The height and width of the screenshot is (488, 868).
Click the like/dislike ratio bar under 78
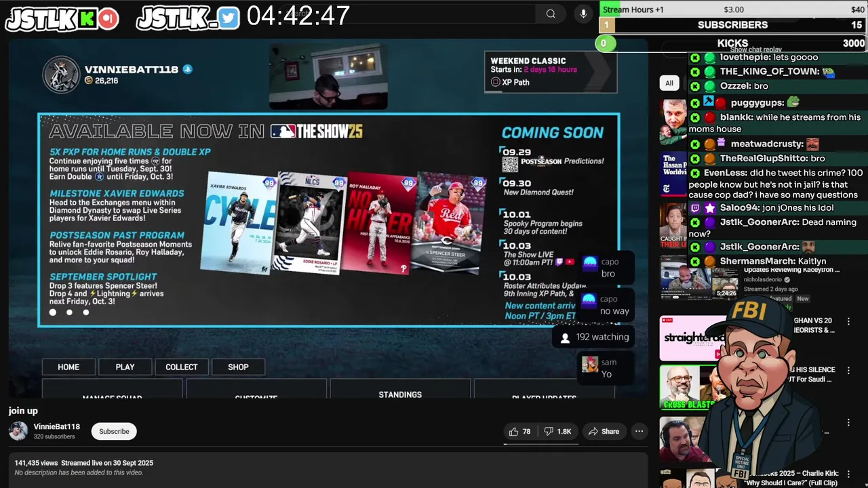(x=540, y=445)
